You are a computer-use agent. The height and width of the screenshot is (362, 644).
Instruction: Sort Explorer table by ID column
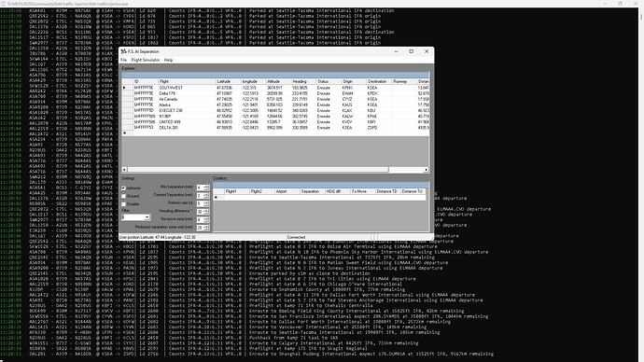[146, 81]
